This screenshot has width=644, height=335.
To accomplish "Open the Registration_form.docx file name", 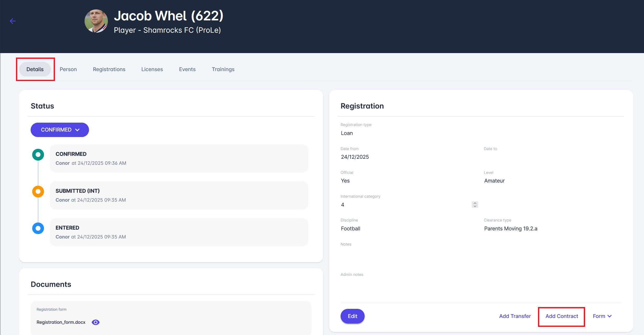I will [x=61, y=322].
